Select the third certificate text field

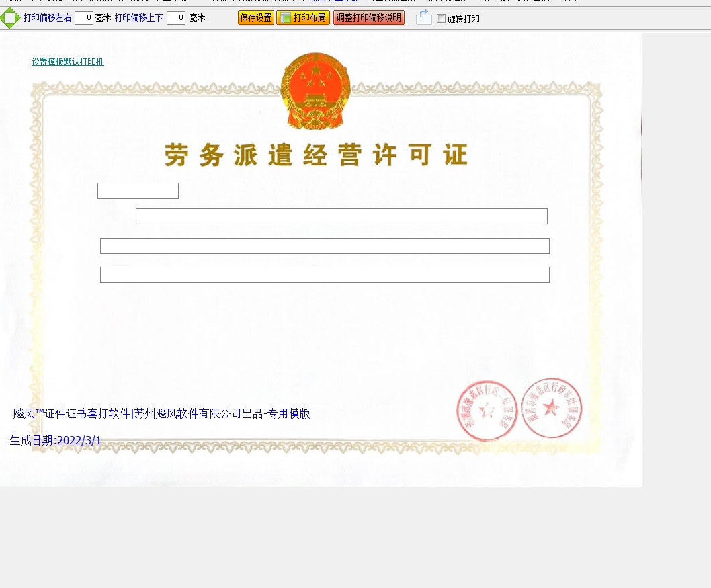point(325,246)
